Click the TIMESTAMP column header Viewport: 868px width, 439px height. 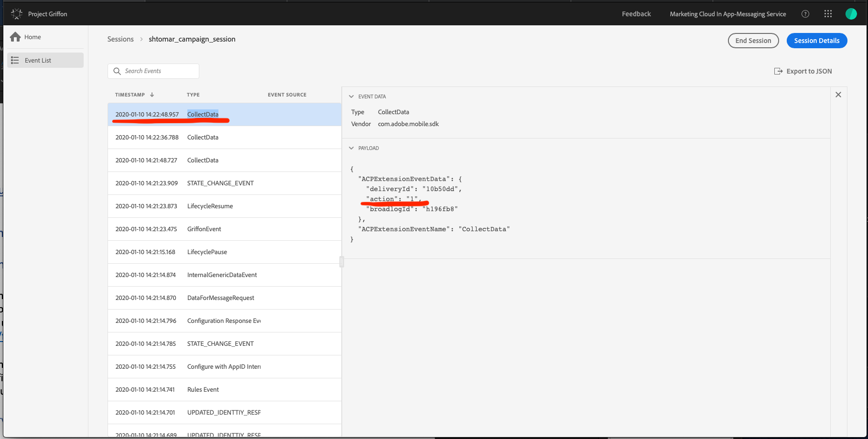click(130, 95)
